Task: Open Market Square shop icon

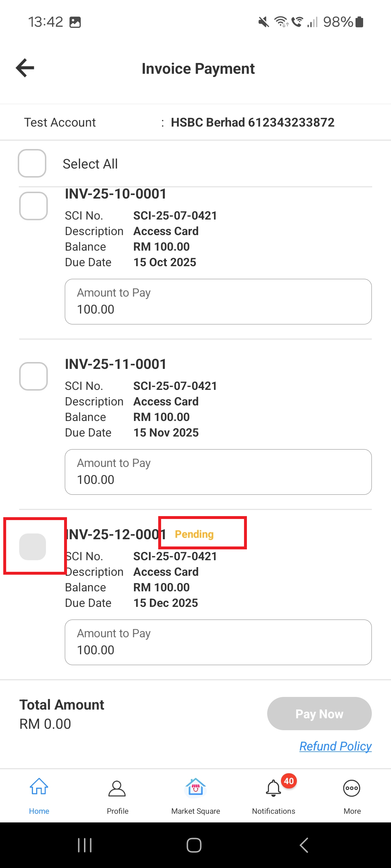Action: point(195,787)
